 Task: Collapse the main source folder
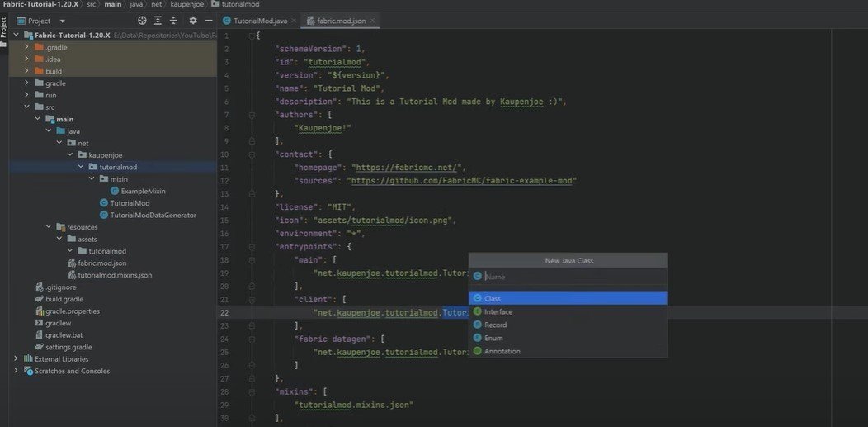37,119
